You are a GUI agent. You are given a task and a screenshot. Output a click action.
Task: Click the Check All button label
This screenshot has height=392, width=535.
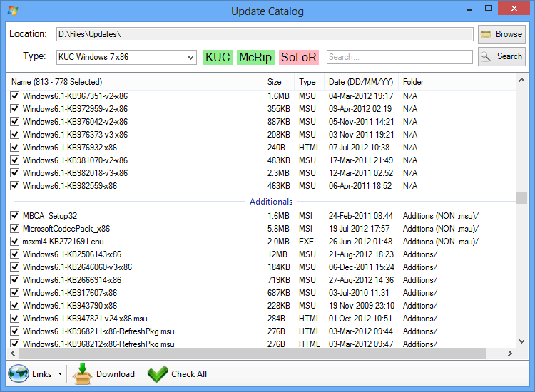[x=189, y=374]
